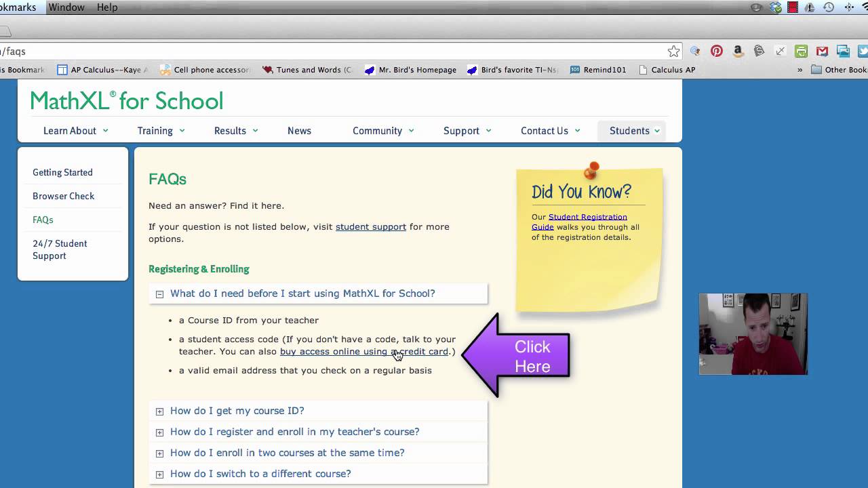The image size is (868, 488).
Task: Click the bookmark star in address bar
Action: (673, 52)
